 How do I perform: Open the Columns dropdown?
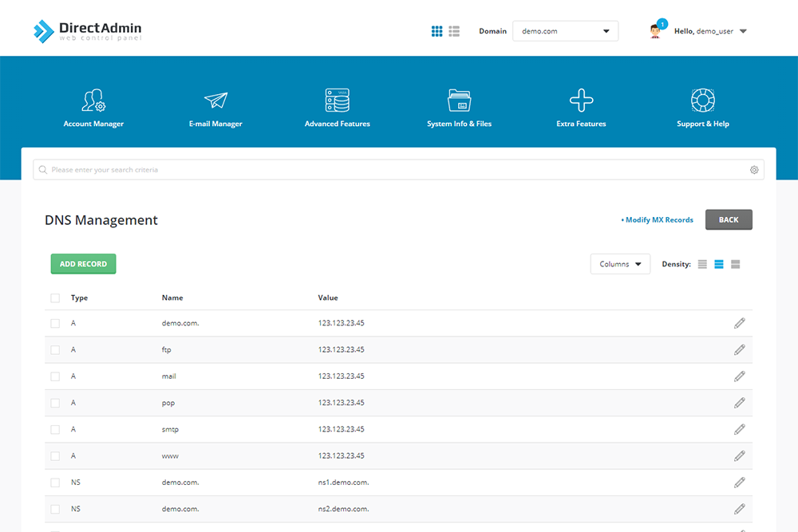pyautogui.click(x=620, y=264)
